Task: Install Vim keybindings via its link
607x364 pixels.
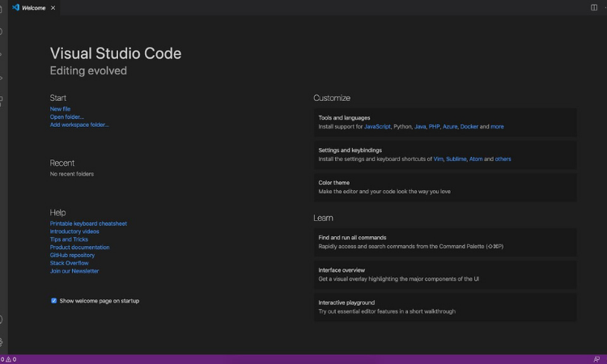Action: (438, 159)
